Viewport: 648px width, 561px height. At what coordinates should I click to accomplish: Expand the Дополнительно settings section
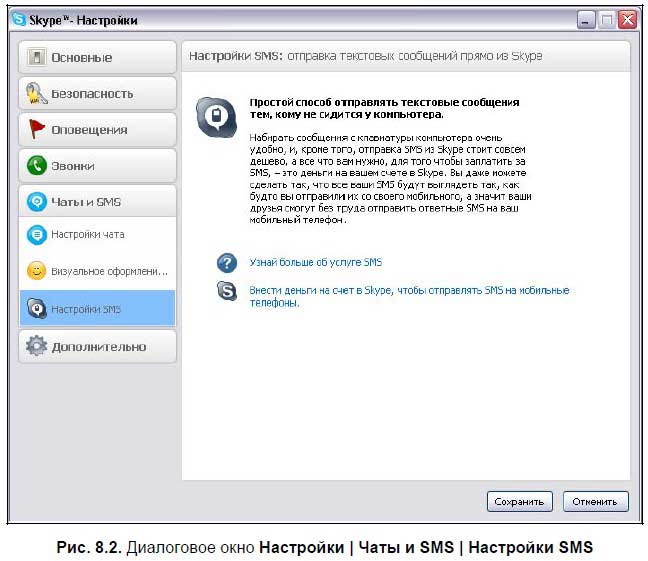(98, 347)
